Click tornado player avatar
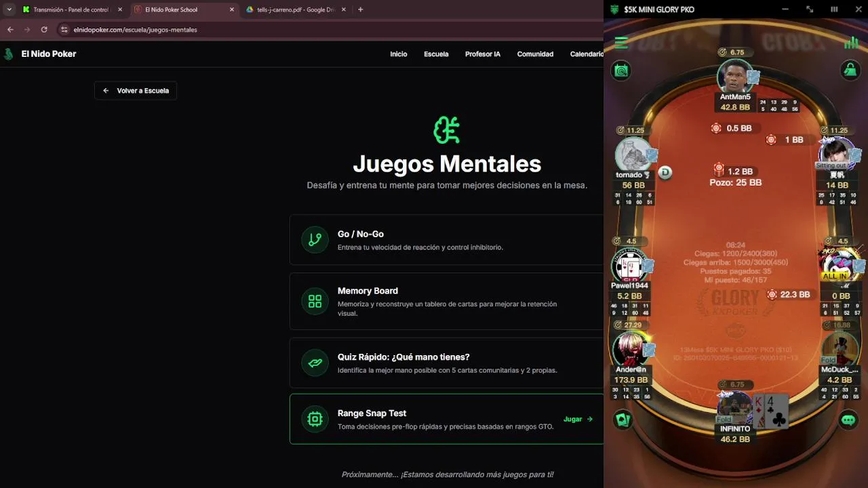The image size is (868, 488). pyautogui.click(x=633, y=155)
